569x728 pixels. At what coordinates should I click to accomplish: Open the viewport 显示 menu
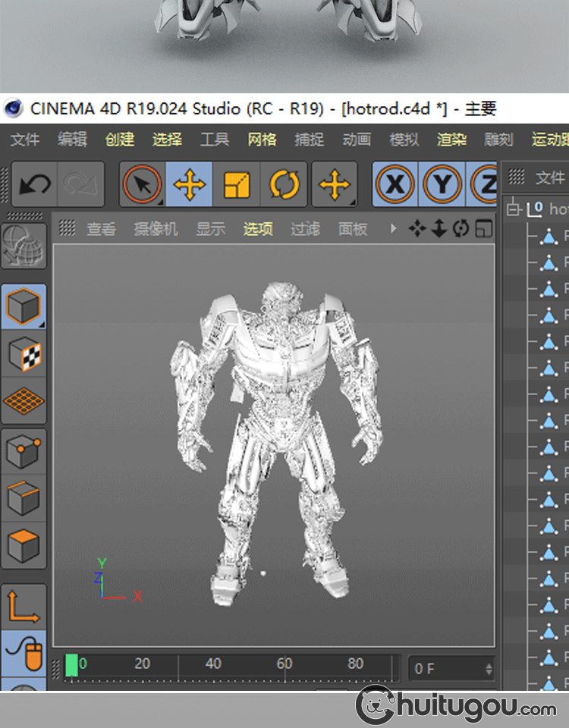[210, 229]
